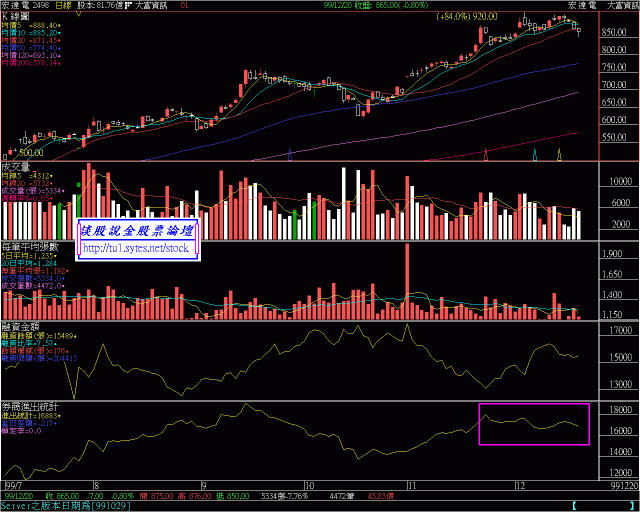Select the 均價5 =888.40 legend

click(x=31, y=25)
